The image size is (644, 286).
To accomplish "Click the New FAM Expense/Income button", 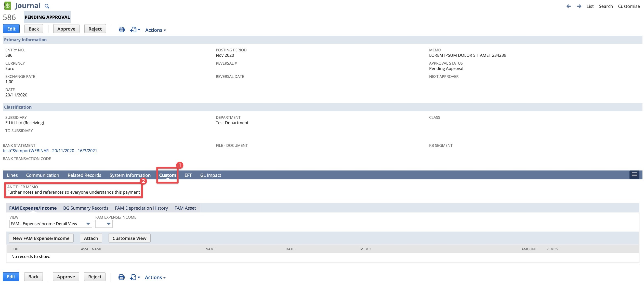I will [41, 238].
